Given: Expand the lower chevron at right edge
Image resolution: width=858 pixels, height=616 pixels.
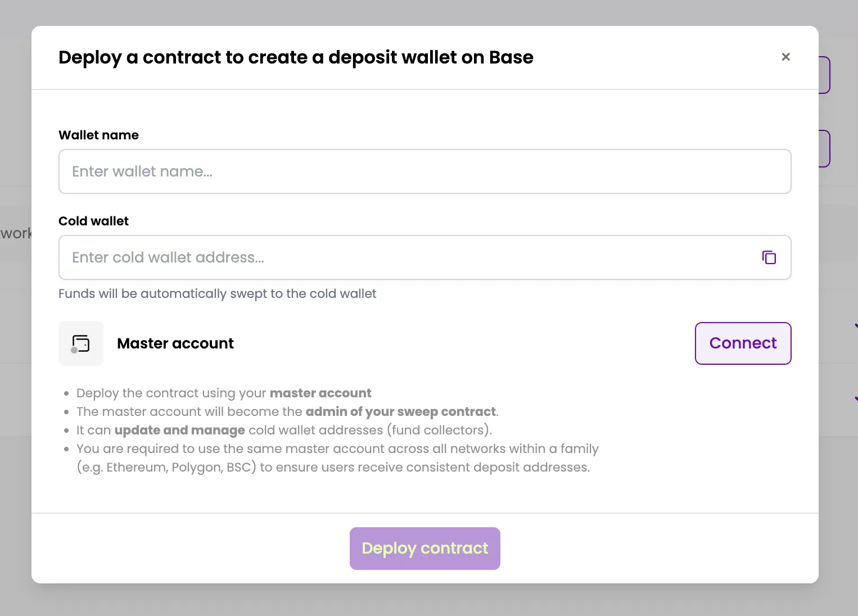Looking at the screenshot, I should tap(856, 399).
